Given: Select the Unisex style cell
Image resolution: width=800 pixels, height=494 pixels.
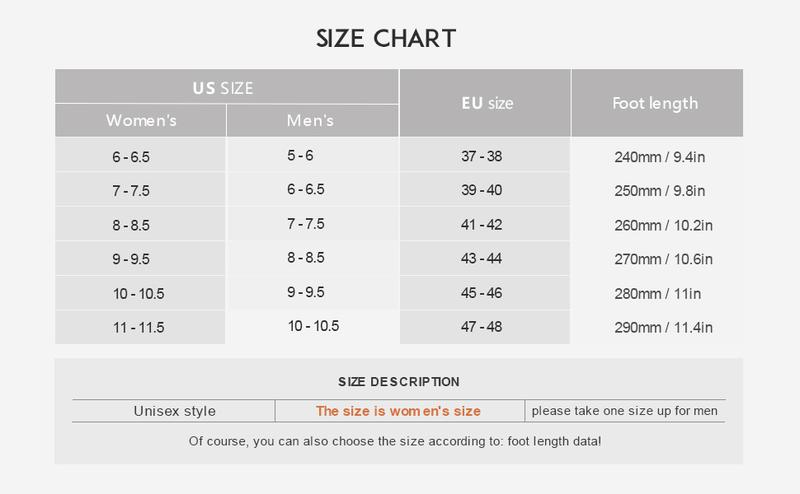Looking at the screenshot, I should (x=174, y=411).
